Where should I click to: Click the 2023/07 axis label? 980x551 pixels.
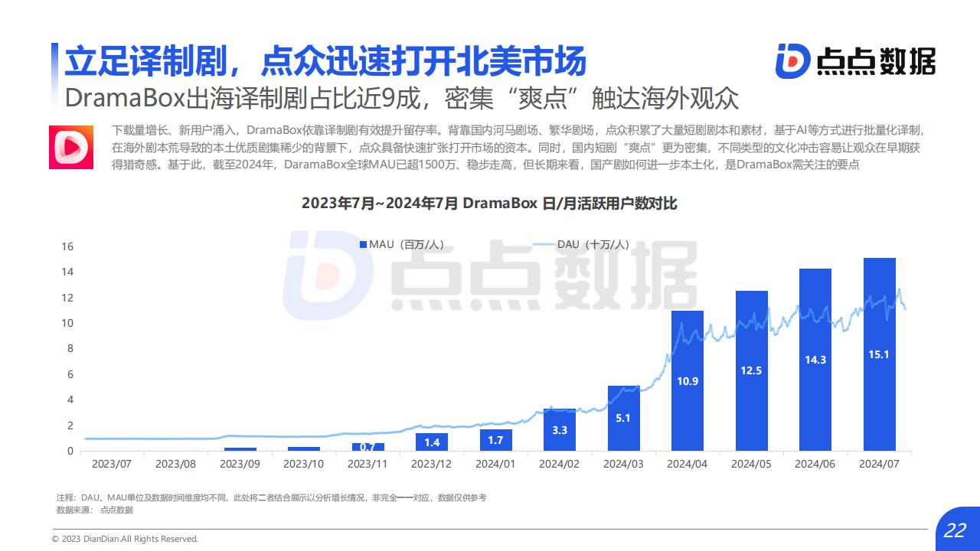pos(111,464)
